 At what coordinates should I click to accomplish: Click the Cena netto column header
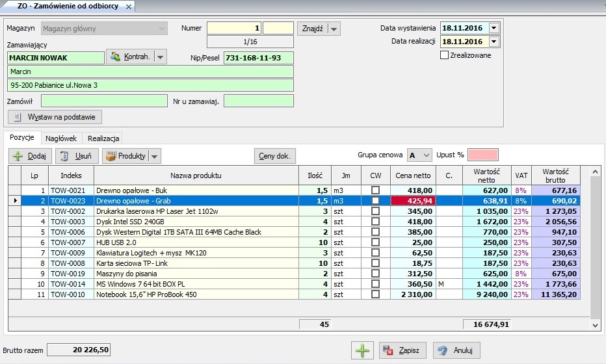point(413,175)
